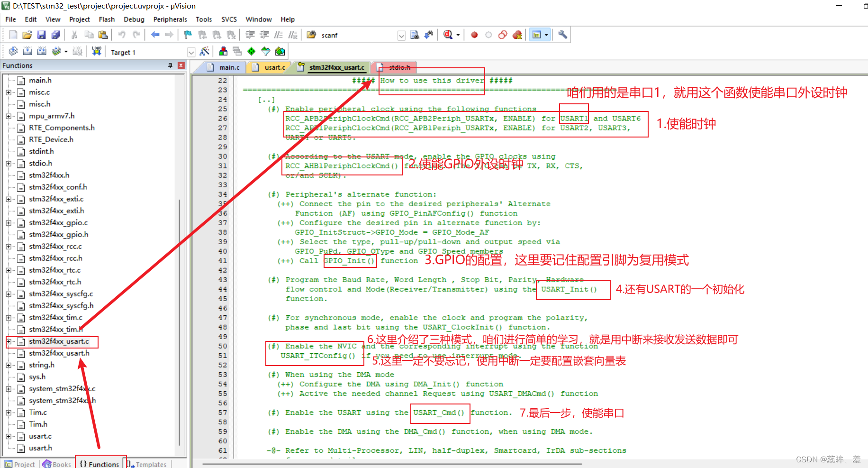Comment selection toolbar icon
This screenshot has height=468, width=868.
(x=279, y=35)
